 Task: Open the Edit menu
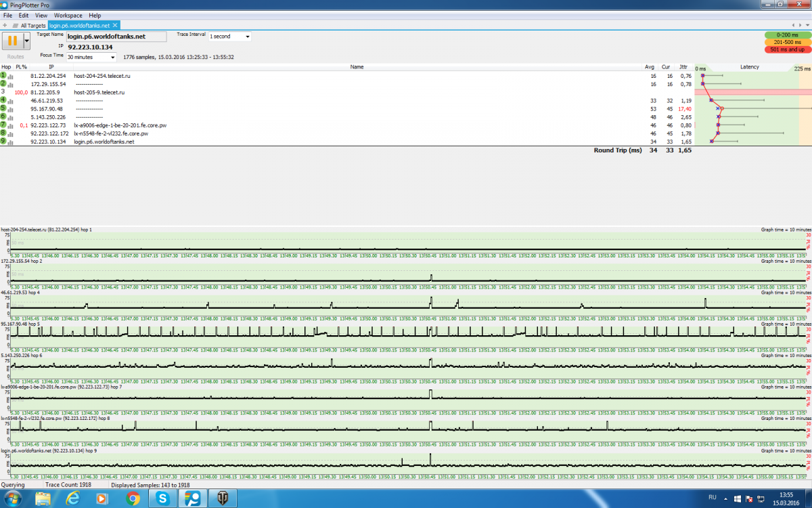[x=24, y=15]
